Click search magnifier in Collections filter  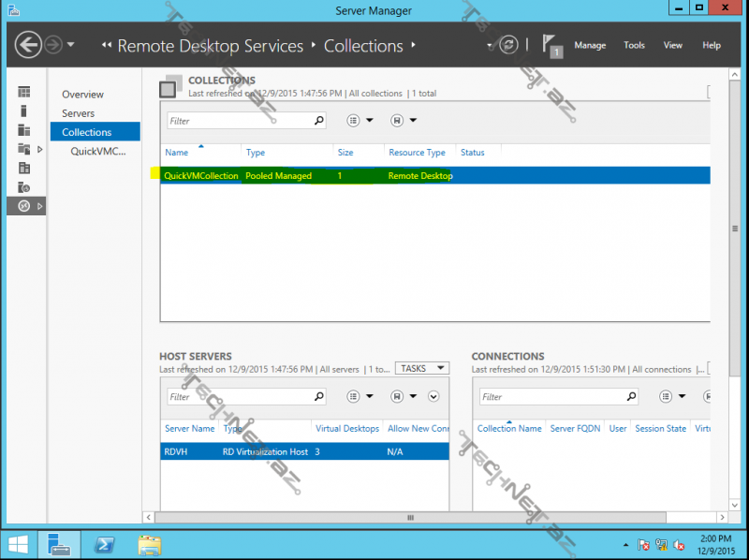319,121
